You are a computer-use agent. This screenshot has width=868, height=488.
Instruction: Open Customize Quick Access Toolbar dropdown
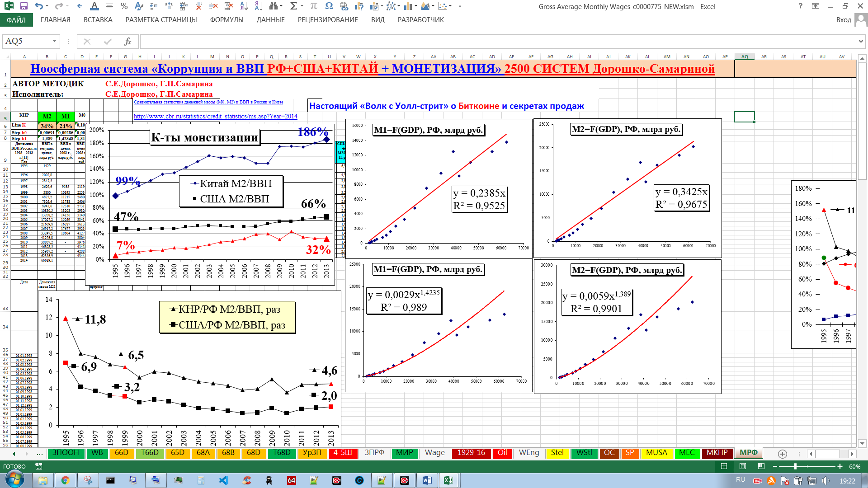(460, 6)
